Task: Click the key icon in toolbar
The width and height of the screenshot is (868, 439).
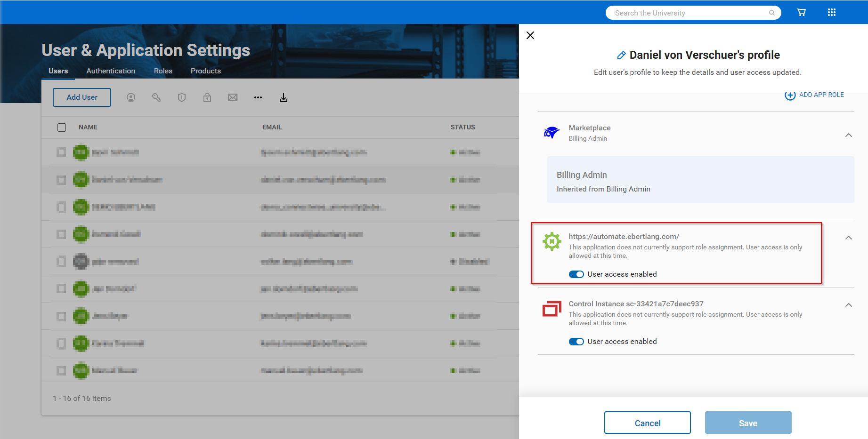Action: click(x=156, y=97)
